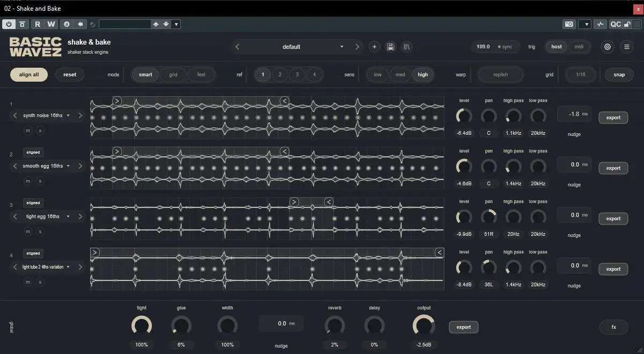The image size is (644, 354).
Task: Open the repitch warp dropdown
Action: coord(500,75)
